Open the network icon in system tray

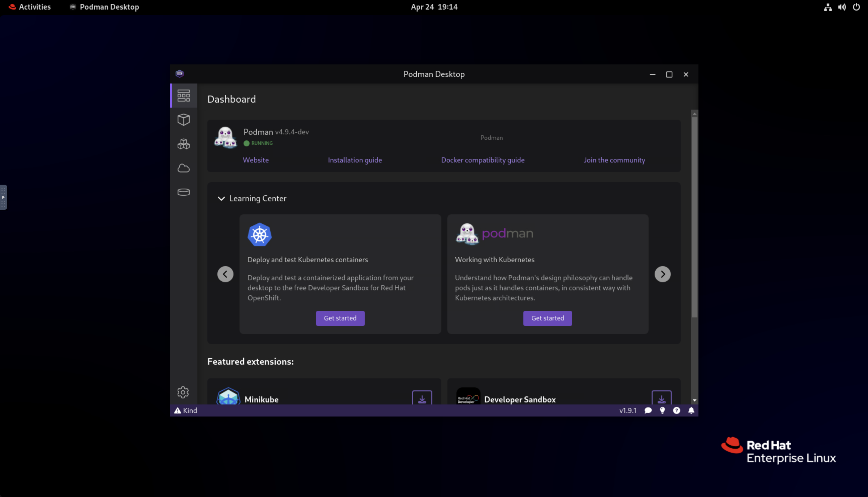[828, 7]
